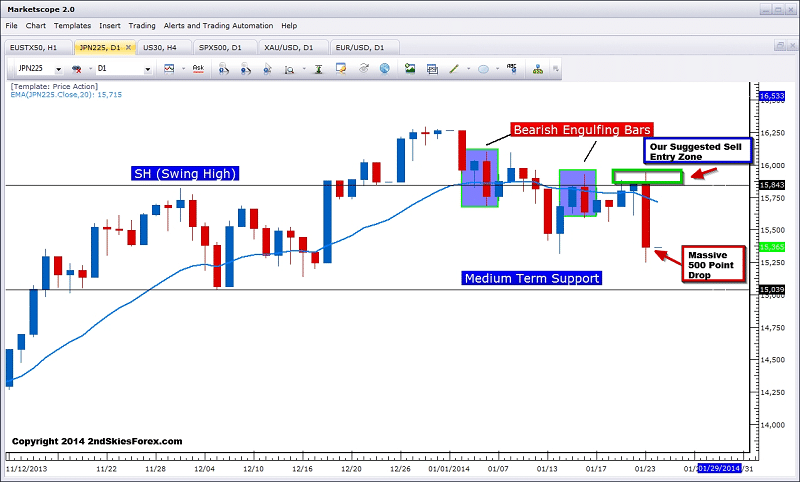Click the 15,843 price level marker
Screen dimensions: 800x482
tap(772, 185)
